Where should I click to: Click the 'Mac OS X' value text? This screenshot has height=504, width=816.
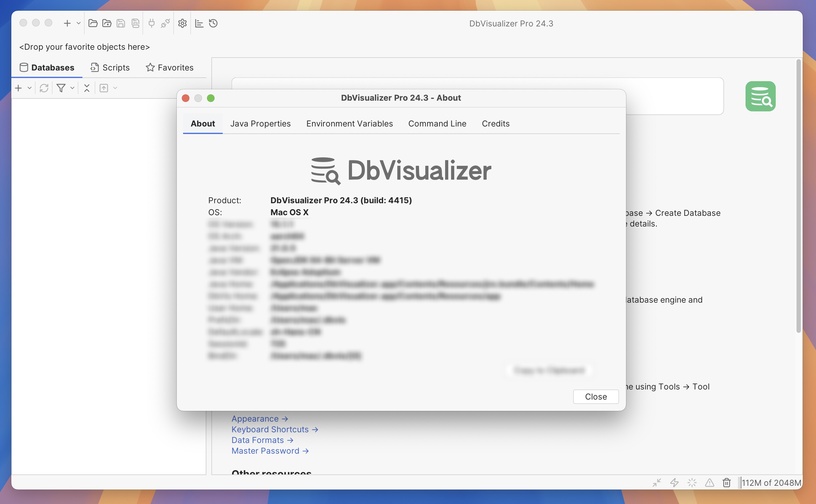click(x=289, y=212)
